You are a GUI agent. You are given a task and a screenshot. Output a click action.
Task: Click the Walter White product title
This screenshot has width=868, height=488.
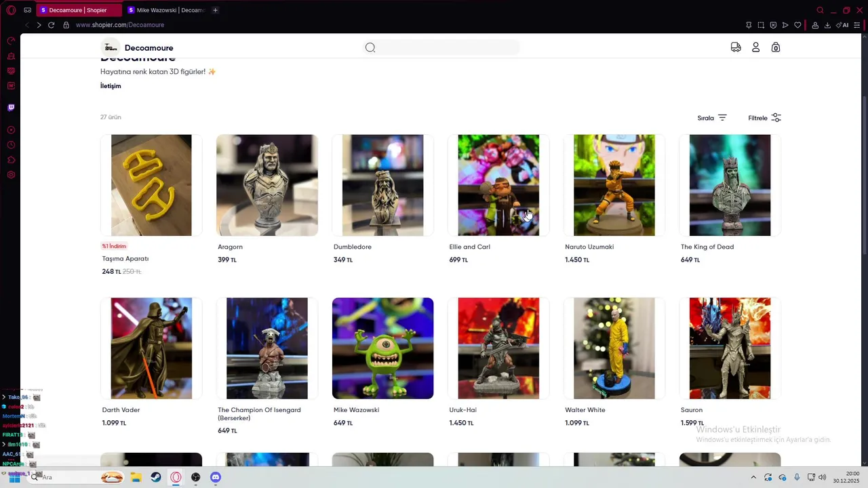coord(585,410)
